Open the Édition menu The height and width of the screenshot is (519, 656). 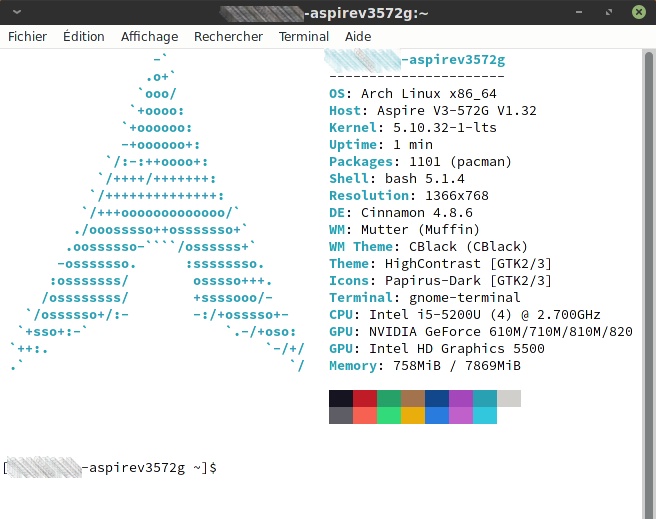click(x=83, y=36)
